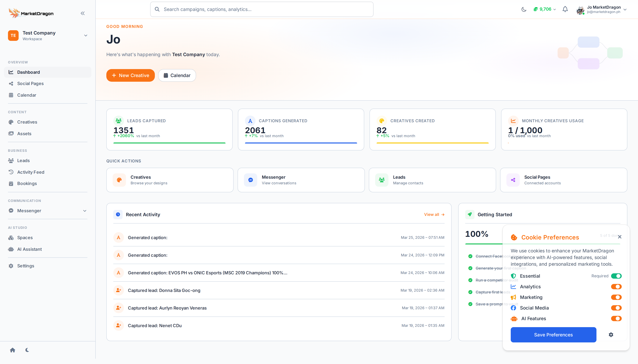Image resolution: width=638 pixels, height=364 pixels.
Task: Click the Essential shield icon
Action: click(513, 276)
